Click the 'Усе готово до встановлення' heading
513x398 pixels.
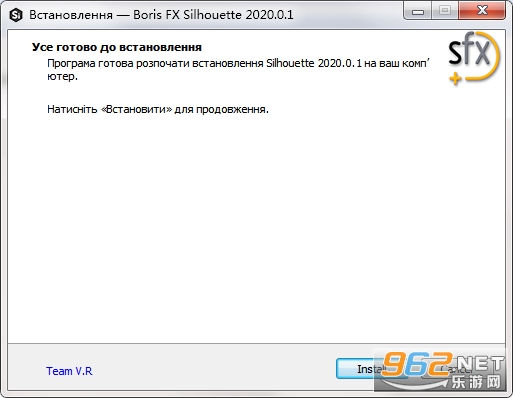117,47
